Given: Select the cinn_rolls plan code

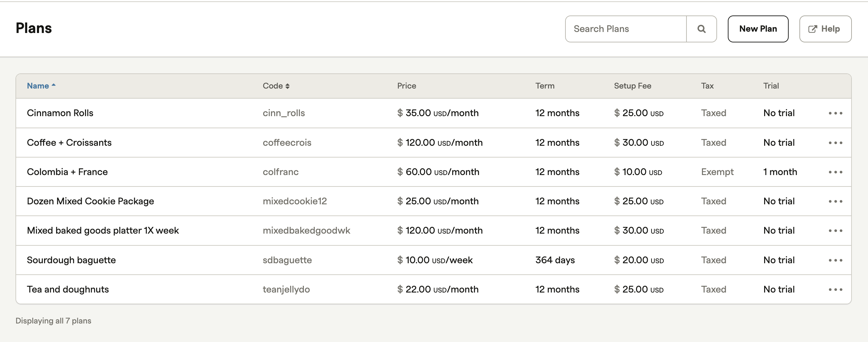Looking at the screenshot, I should pyautogui.click(x=284, y=113).
